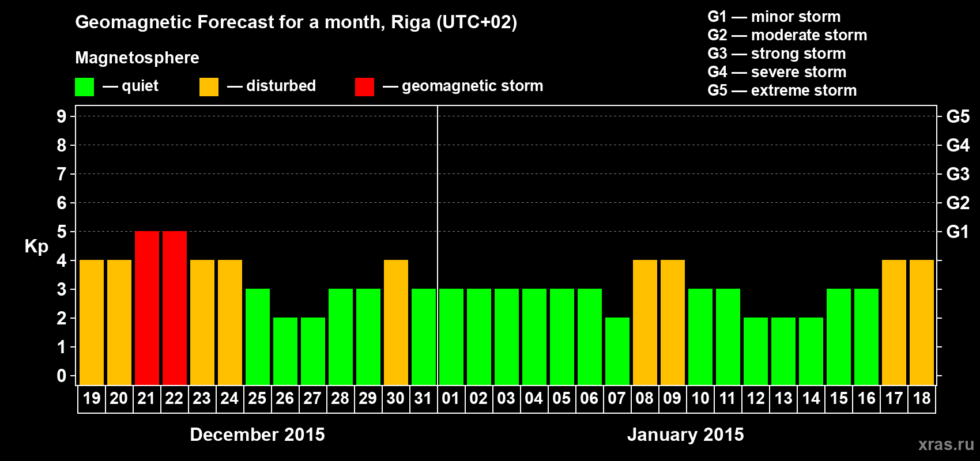Click the Kp axis value 9

click(x=62, y=116)
